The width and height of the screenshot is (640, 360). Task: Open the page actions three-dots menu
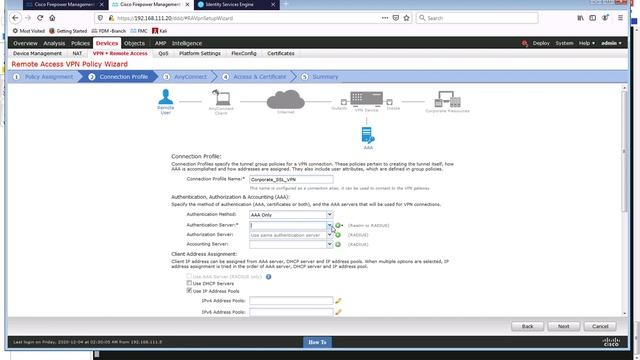385,18
